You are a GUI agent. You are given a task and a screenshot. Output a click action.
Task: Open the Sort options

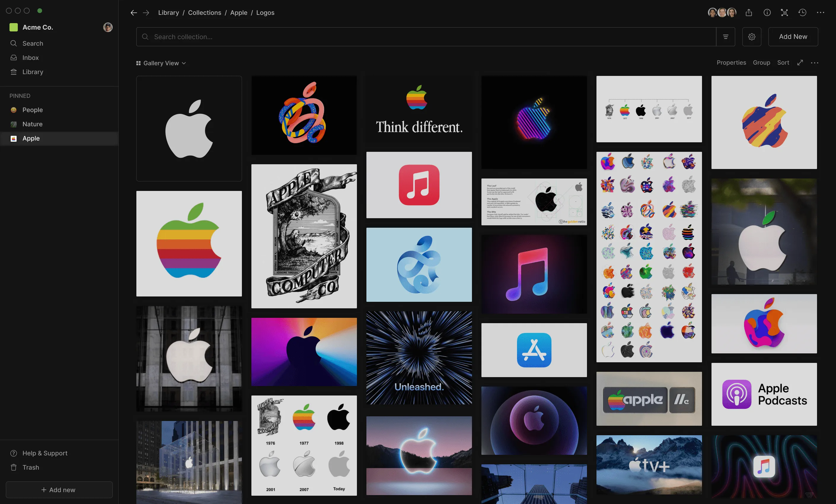pyautogui.click(x=783, y=63)
